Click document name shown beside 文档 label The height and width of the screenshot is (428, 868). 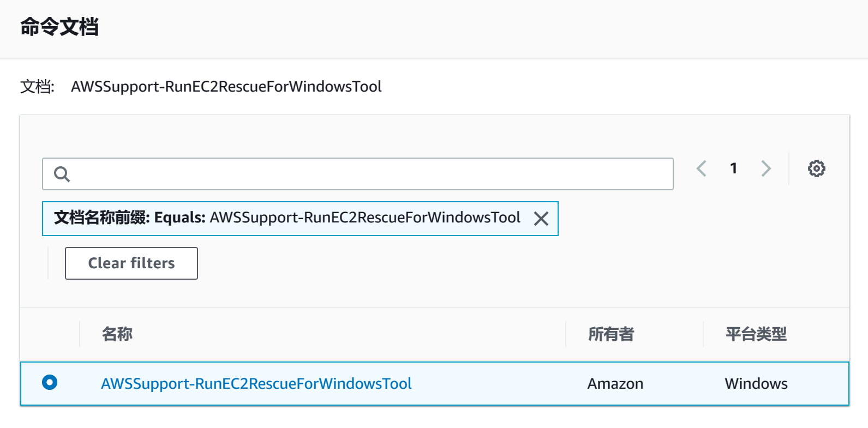(226, 87)
